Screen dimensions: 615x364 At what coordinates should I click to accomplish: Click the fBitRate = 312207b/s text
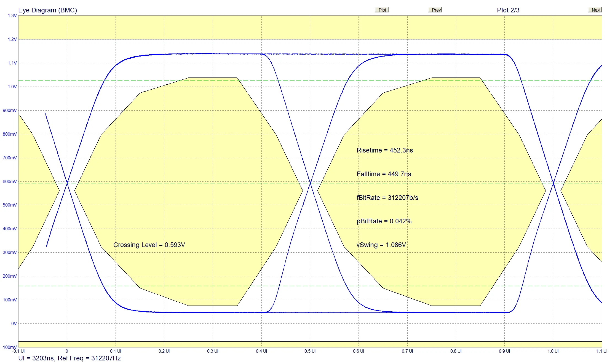click(387, 198)
